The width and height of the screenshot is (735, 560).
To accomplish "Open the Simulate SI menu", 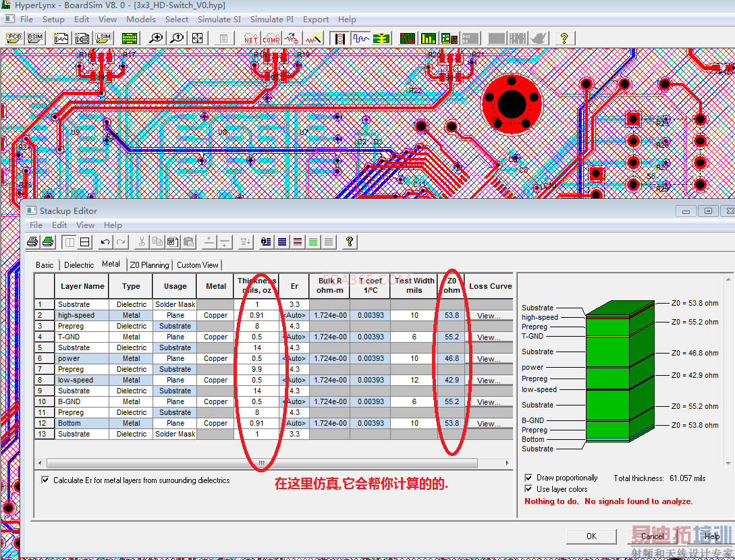I will [x=219, y=20].
